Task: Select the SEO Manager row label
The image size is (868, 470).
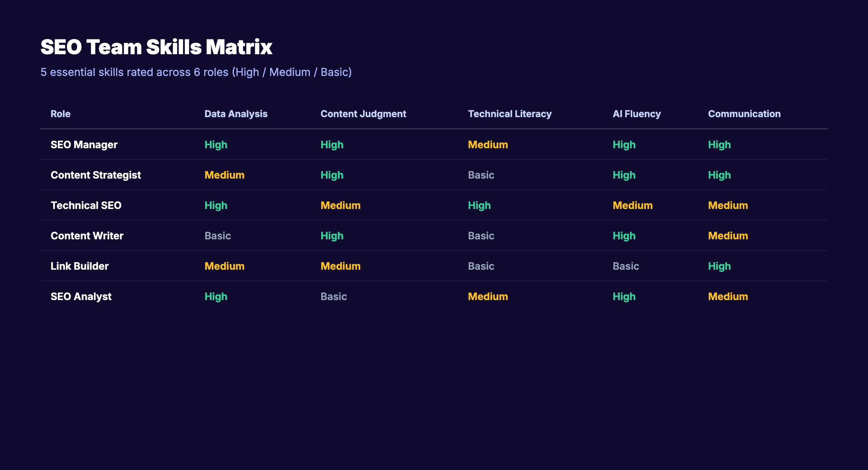Action: coord(84,144)
